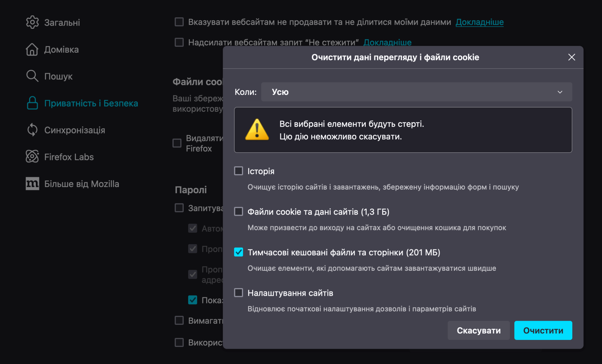Click the Приватність і Безпека lock icon
The height and width of the screenshot is (364, 602).
(32, 103)
